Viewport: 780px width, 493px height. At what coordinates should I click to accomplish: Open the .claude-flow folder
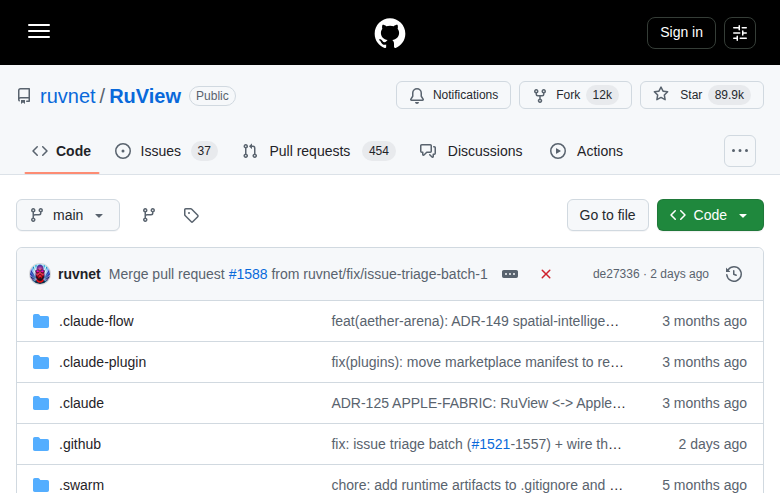[x=96, y=321]
